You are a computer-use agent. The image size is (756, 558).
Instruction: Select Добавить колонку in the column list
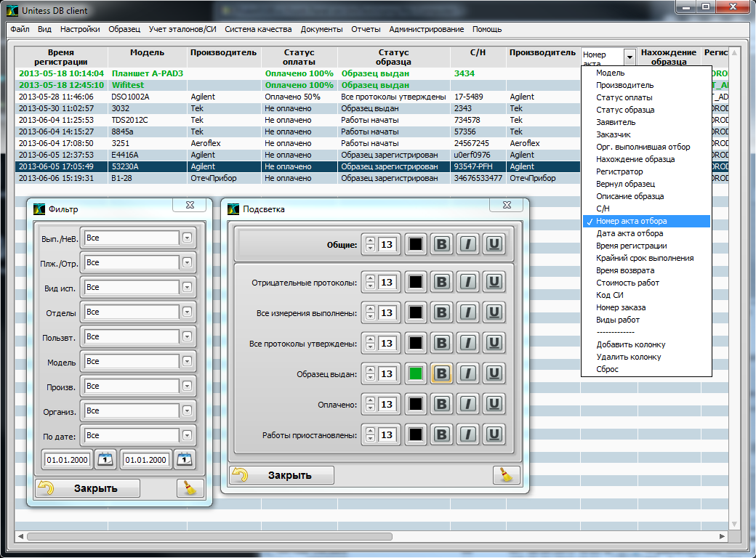coord(630,344)
